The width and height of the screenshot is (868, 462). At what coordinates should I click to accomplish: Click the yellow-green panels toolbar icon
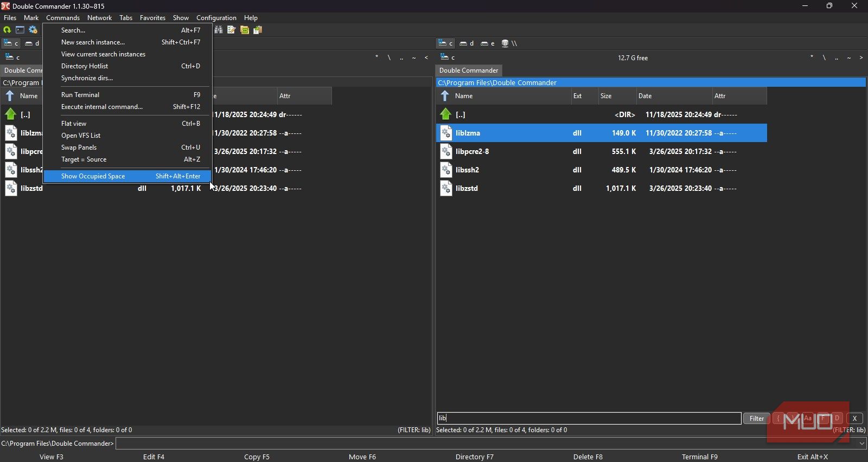tap(245, 30)
